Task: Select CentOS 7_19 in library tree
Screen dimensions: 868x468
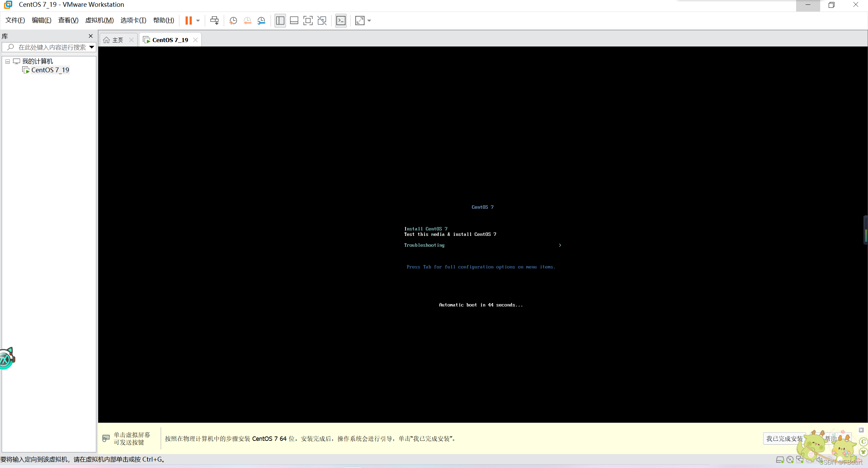Action: [x=50, y=70]
